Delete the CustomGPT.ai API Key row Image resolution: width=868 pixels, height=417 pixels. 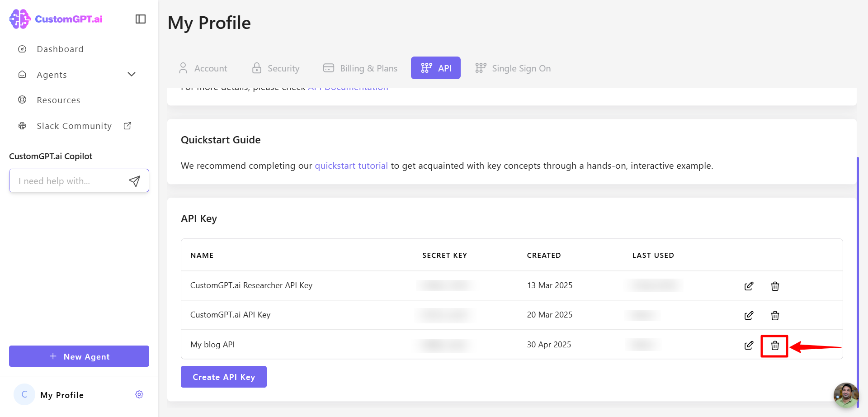coord(775,316)
